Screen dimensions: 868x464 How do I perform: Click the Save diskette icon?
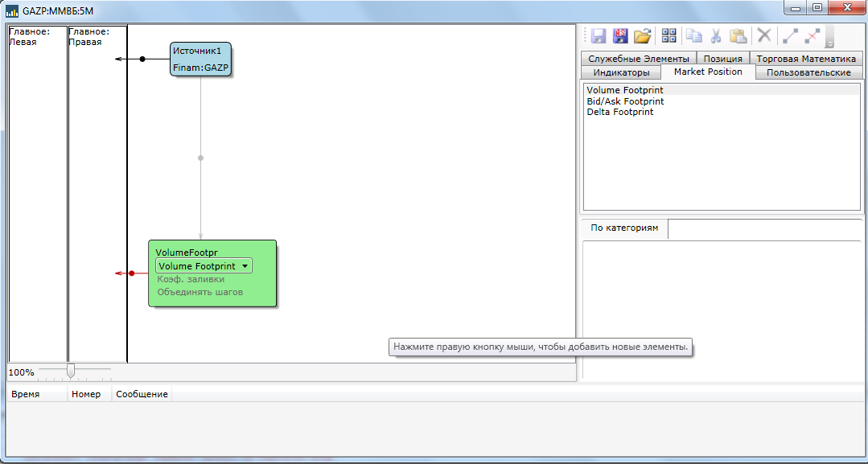click(598, 36)
